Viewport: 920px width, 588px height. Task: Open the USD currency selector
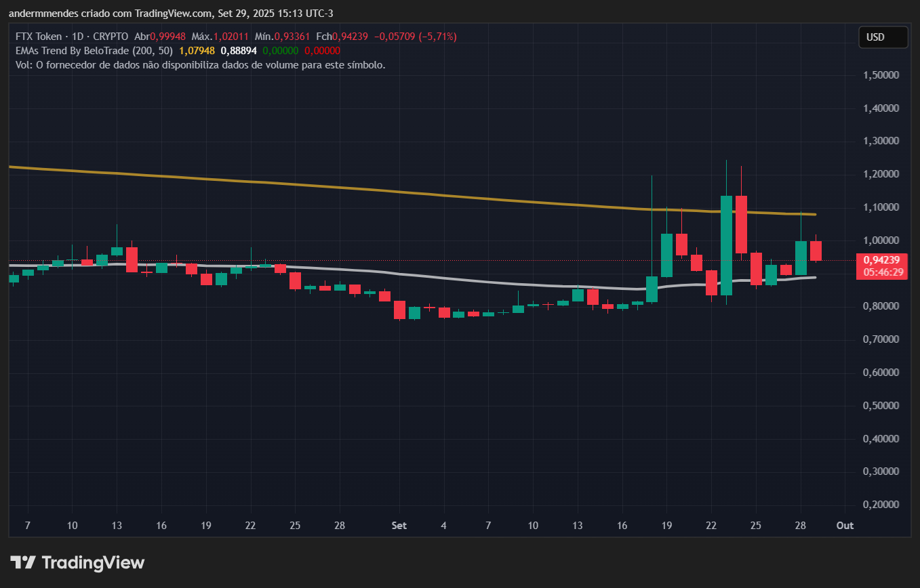point(882,37)
